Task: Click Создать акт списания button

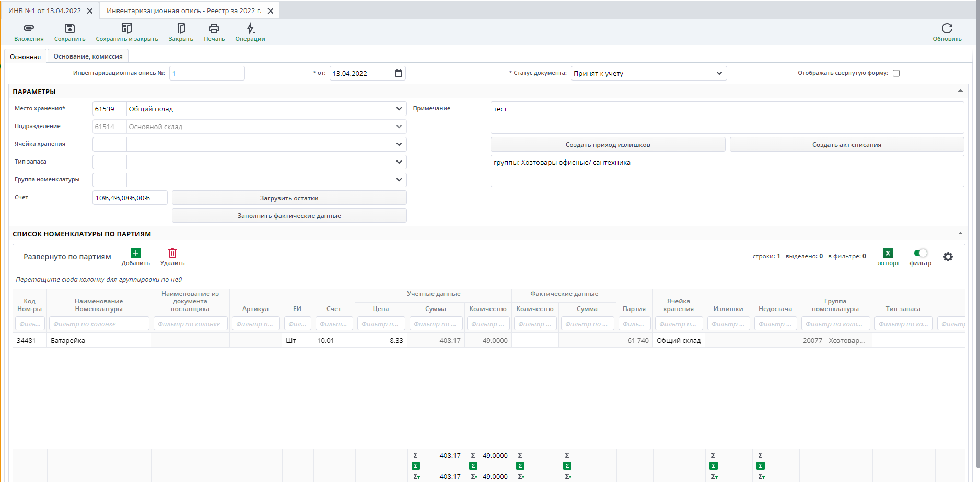Action: [846, 145]
